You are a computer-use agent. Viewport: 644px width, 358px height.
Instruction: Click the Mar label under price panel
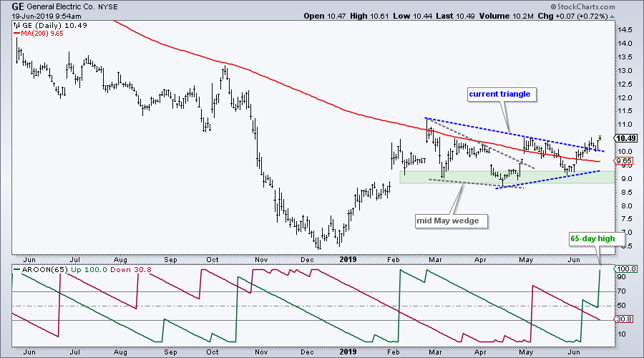click(435, 259)
